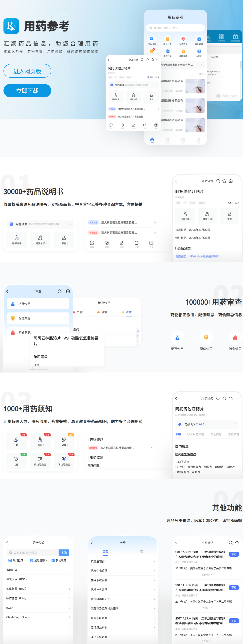Tap search icon in 指南描述 header
Viewport: 243px width, 644px height.
(x=231, y=543)
